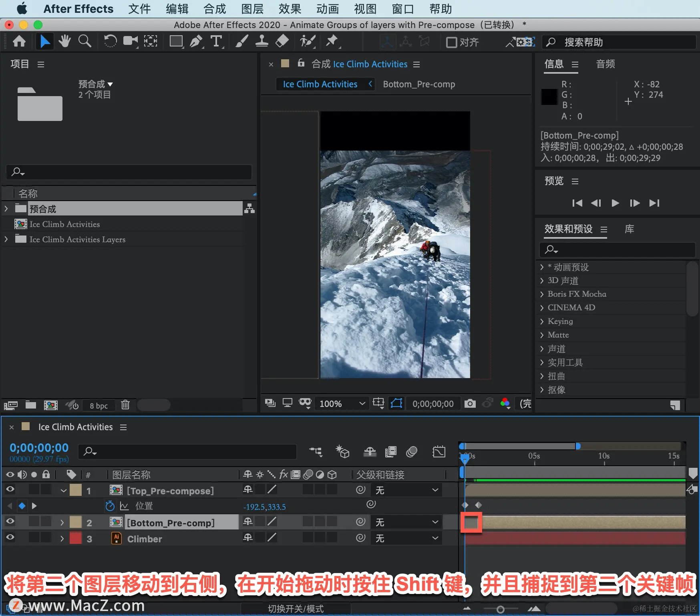Click the 切换开关/模式 button
This screenshot has width=700, height=616.
[x=296, y=609]
